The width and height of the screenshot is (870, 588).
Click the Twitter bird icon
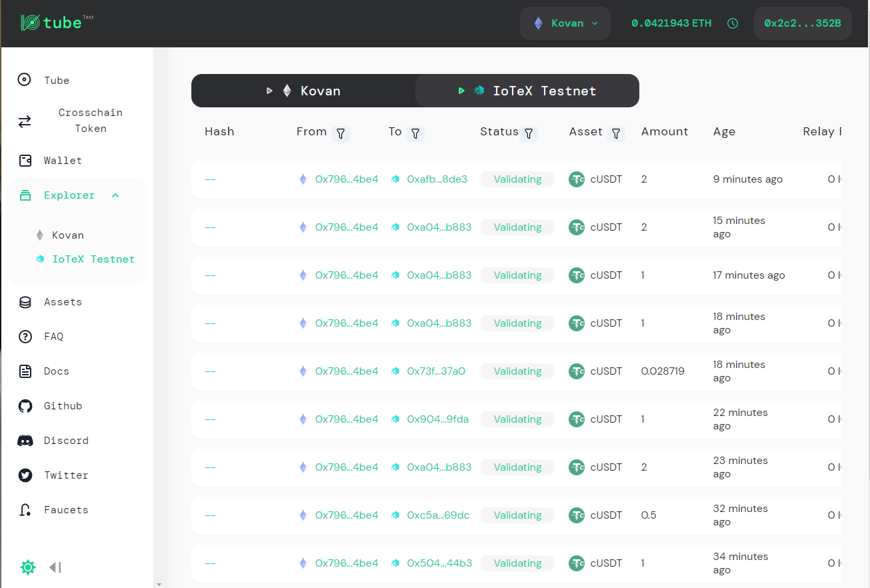coord(25,475)
